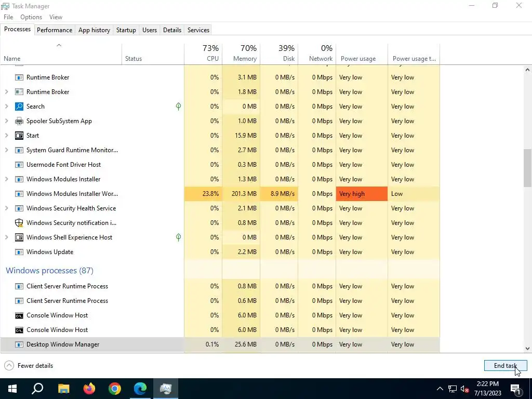Launch Google Chrome from the taskbar
The height and width of the screenshot is (399, 532).
115,389
